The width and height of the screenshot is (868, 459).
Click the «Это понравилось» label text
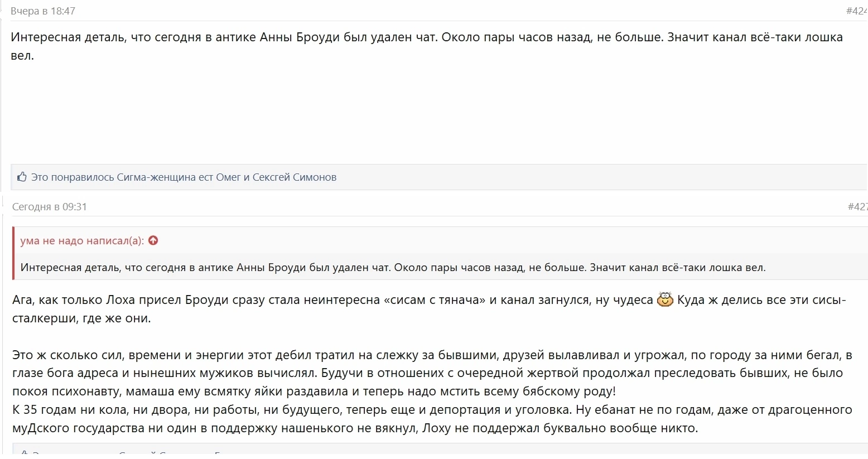pyautogui.click(x=73, y=177)
